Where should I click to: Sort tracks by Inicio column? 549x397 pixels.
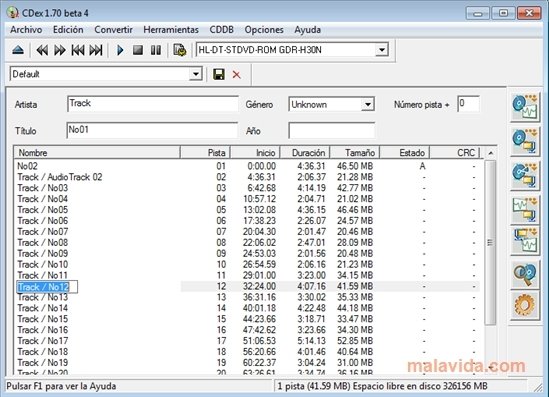click(255, 153)
